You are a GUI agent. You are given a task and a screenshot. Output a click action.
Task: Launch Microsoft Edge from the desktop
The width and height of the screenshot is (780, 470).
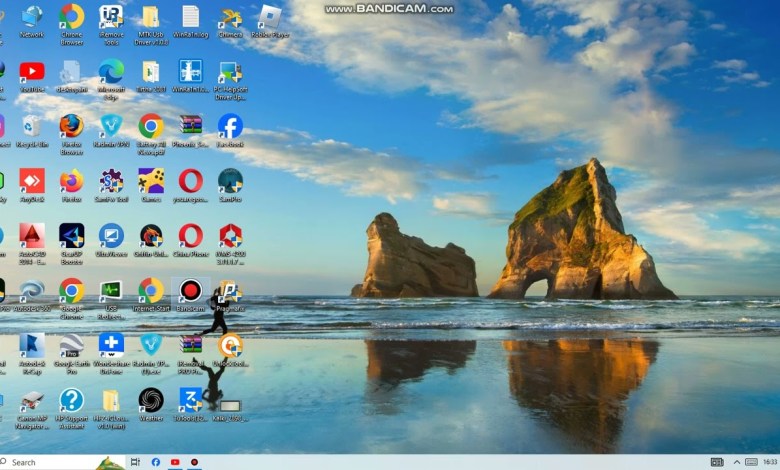(111, 72)
